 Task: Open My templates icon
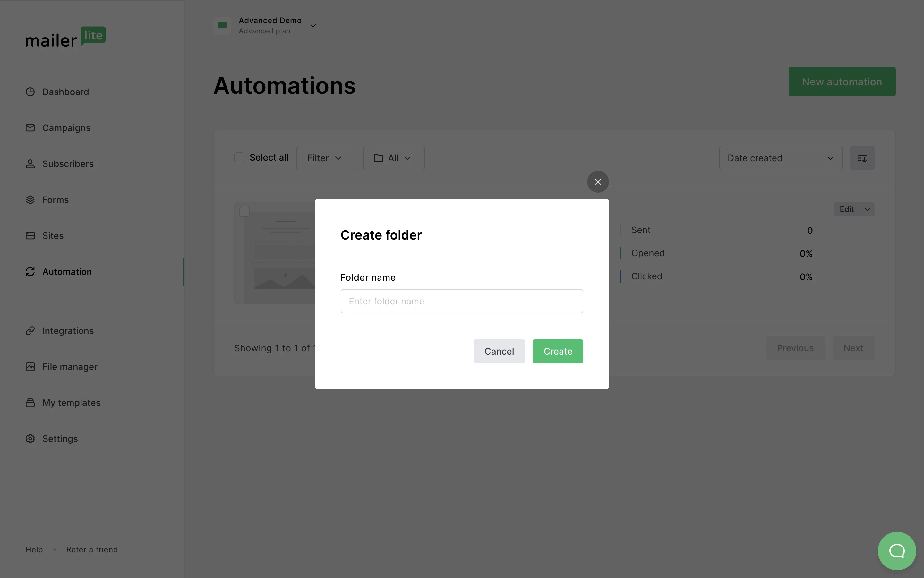(30, 403)
